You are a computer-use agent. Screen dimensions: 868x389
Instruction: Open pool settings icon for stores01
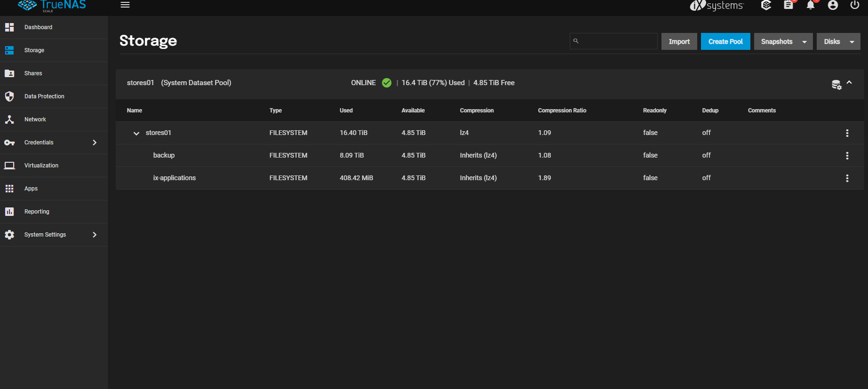pos(836,85)
